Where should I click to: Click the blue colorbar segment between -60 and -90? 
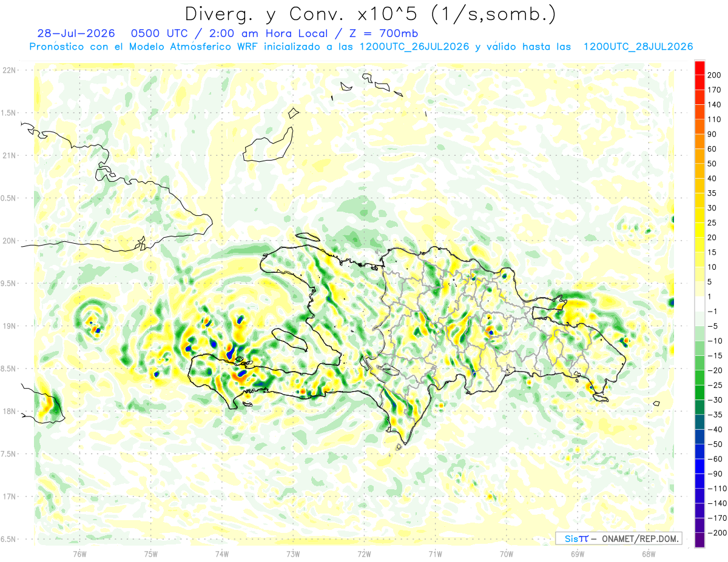point(699,466)
